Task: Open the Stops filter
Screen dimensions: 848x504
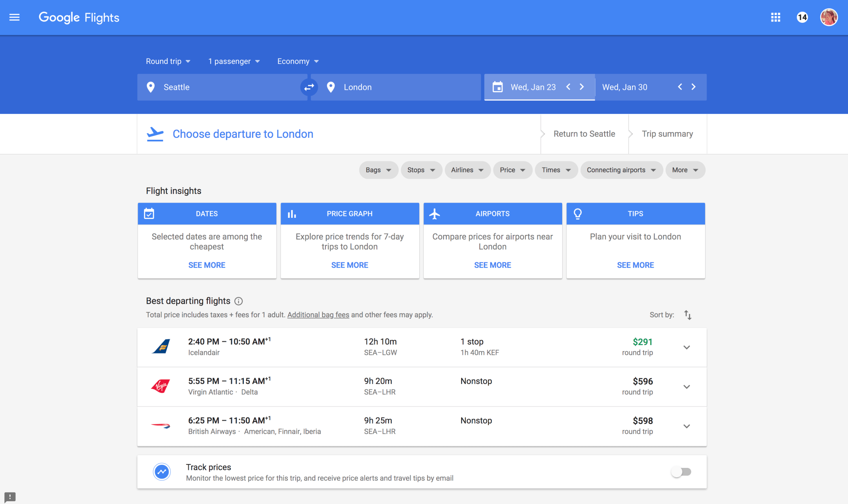Action: tap(421, 170)
